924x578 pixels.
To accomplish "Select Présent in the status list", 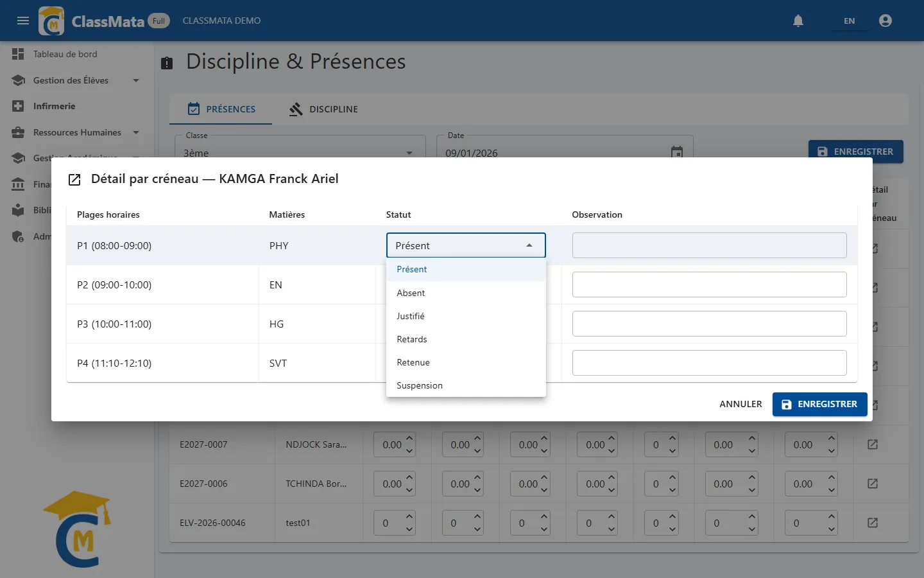I will [466, 270].
